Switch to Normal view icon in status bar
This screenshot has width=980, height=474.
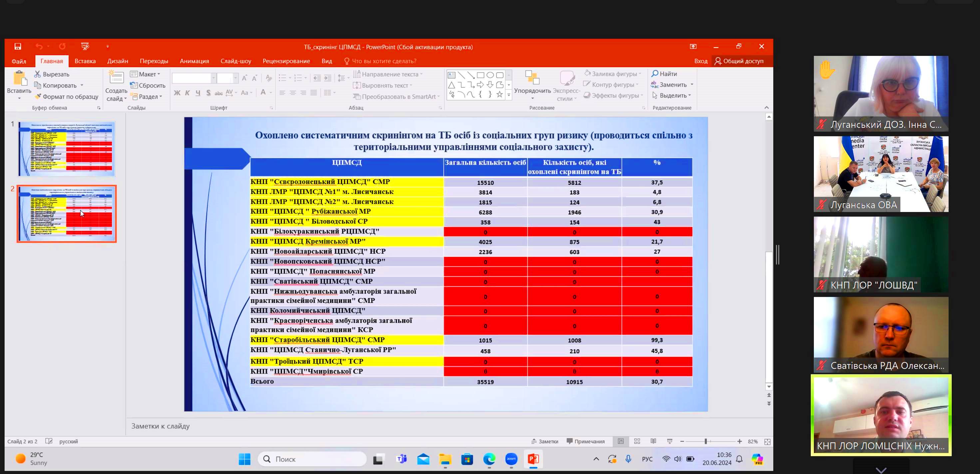(x=621, y=441)
